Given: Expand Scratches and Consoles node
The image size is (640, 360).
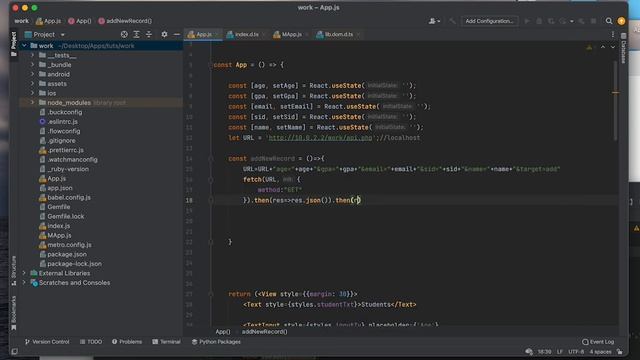Looking at the screenshot, I should pos(24,282).
